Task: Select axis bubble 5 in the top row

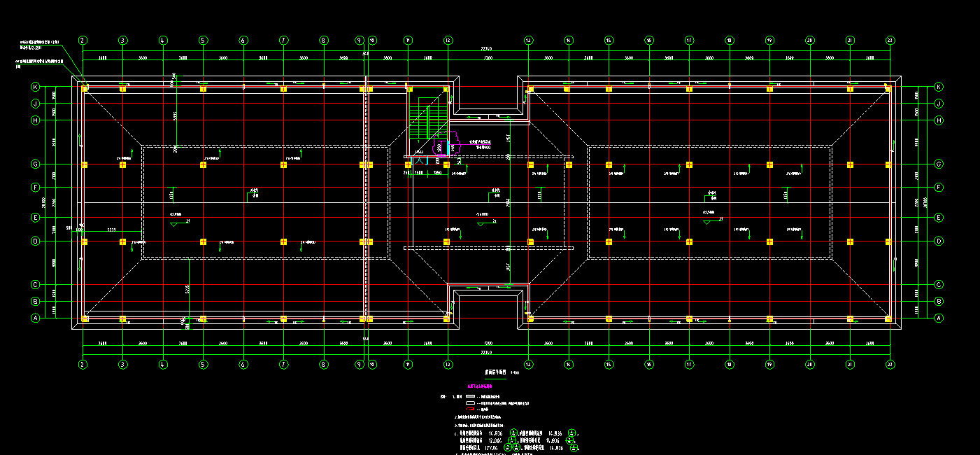Action: [203, 41]
